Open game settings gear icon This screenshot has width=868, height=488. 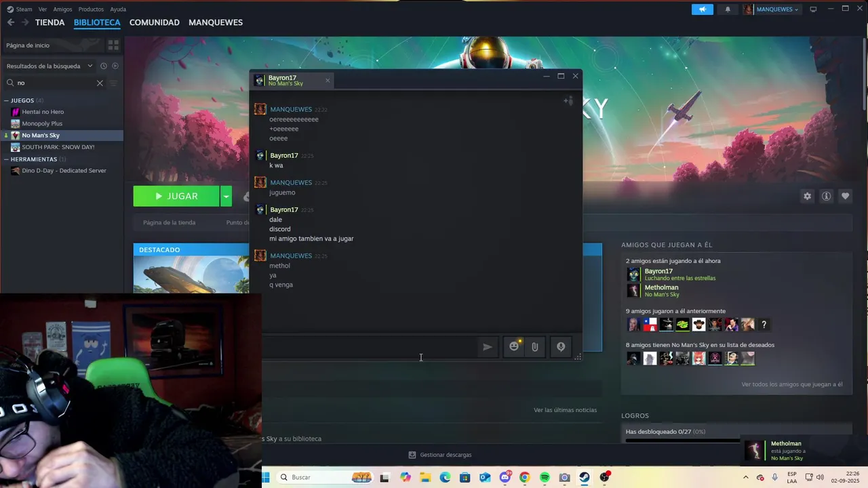807,196
